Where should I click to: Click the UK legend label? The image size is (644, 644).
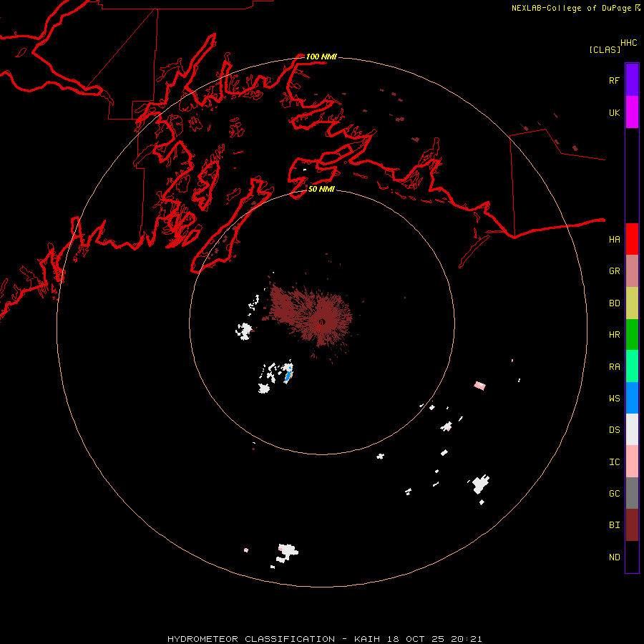click(614, 113)
